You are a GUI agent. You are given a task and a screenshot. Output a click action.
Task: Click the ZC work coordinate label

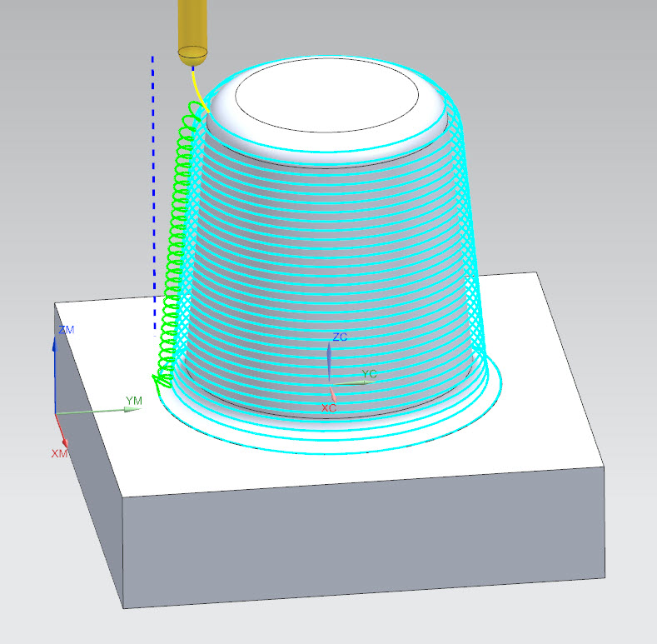point(340,337)
